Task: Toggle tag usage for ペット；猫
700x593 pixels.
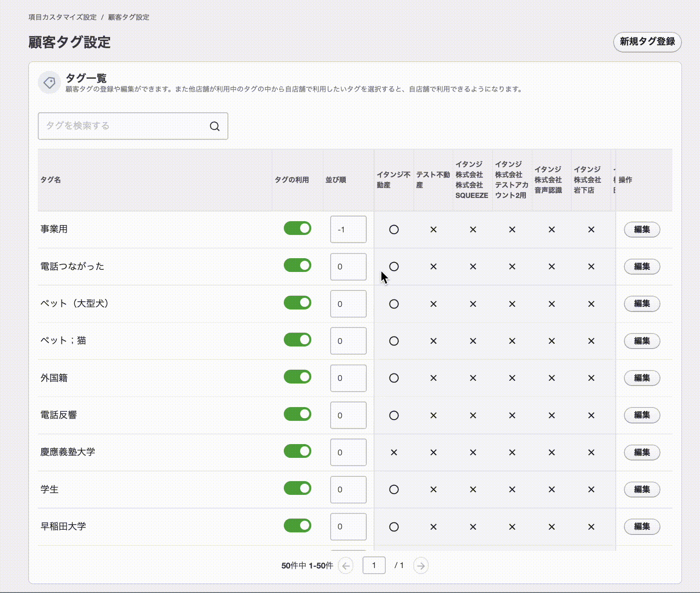Action: [298, 340]
